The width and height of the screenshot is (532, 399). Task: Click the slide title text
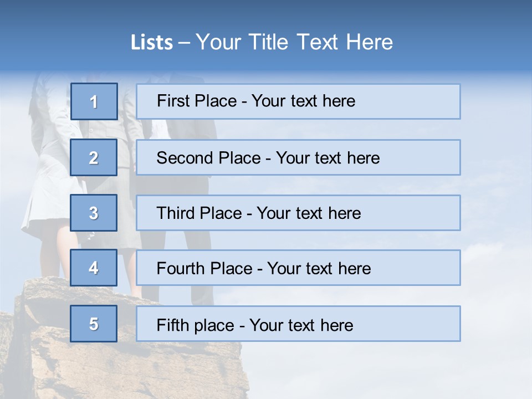point(262,42)
